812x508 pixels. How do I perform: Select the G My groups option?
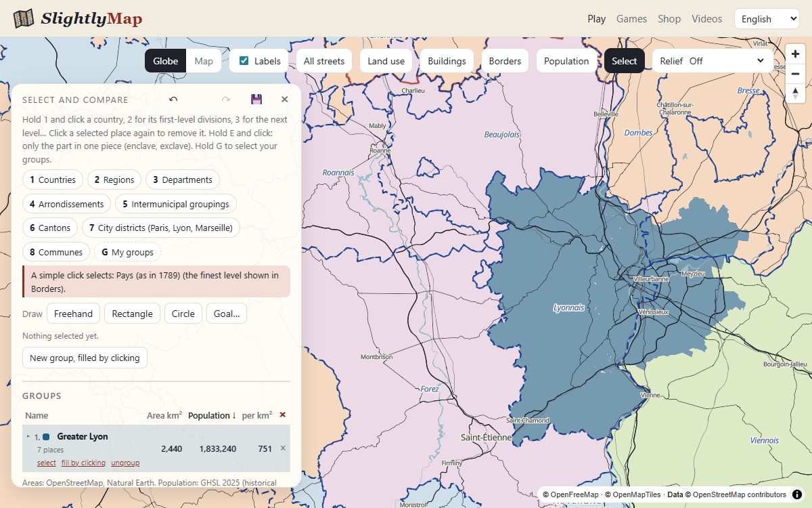[x=127, y=252]
